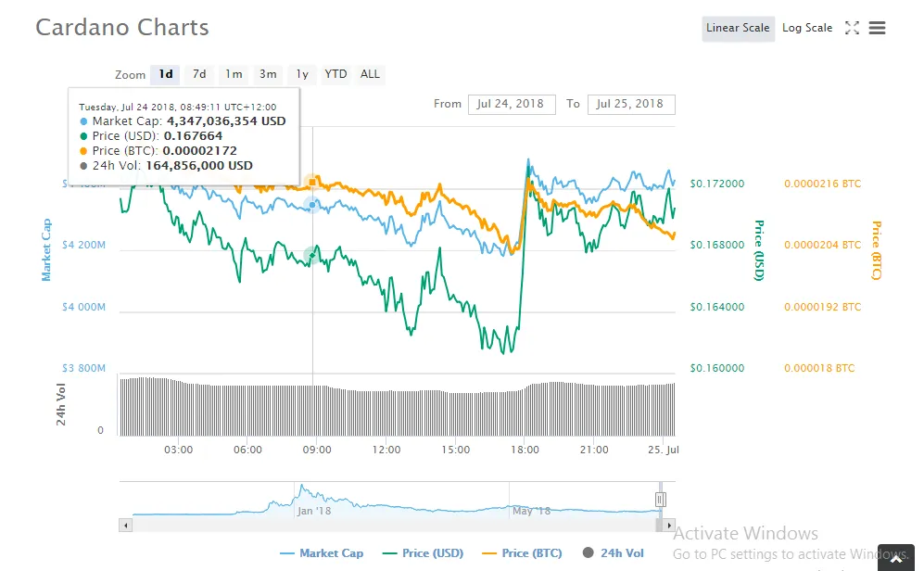The image size is (924, 571).
Task: Click the 25. Jul time axis label
Action: click(x=664, y=450)
